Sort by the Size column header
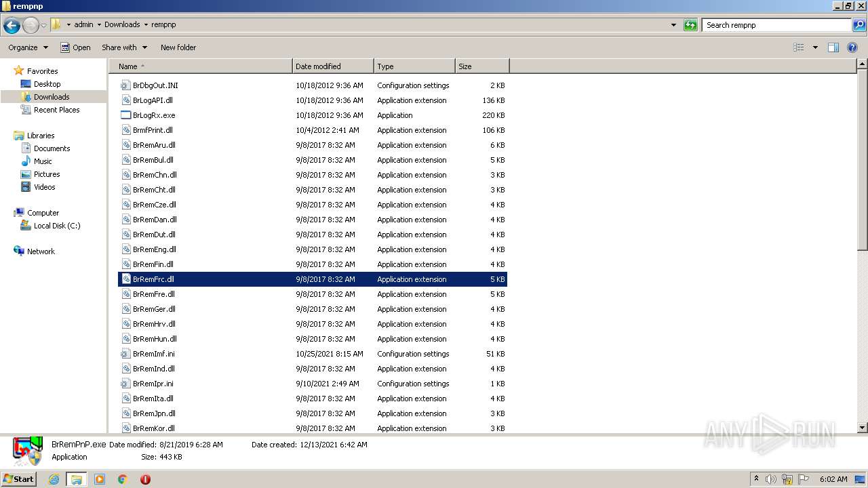The height and width of the screenshot is (488, 868). pyautogui.click(x=482, y=66)
